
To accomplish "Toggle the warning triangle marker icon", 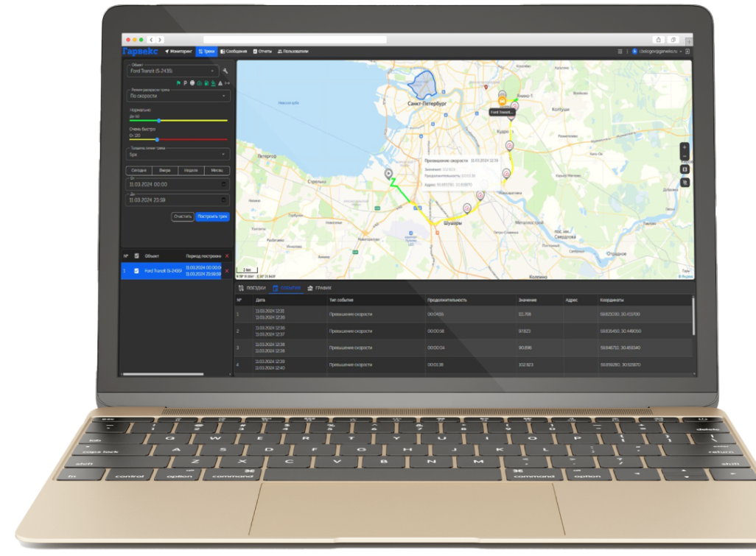I will click(220, 83).
